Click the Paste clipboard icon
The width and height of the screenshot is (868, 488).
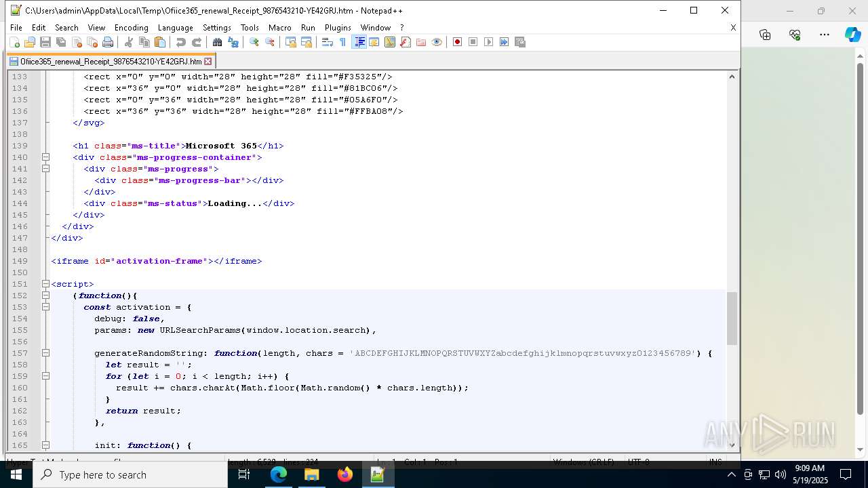(x=159, y=42)
